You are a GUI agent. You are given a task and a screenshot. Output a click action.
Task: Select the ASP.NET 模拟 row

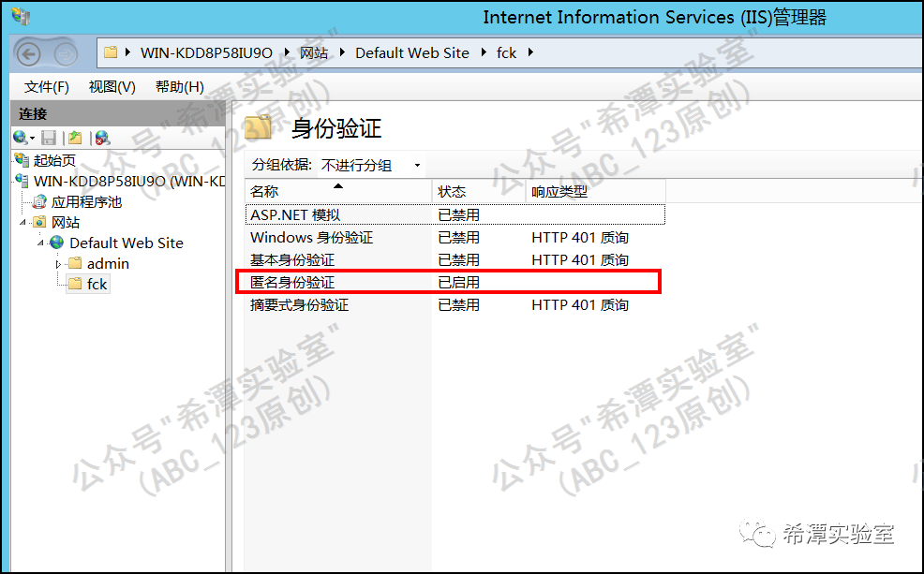pyautogui.click(x=455, y=214)
